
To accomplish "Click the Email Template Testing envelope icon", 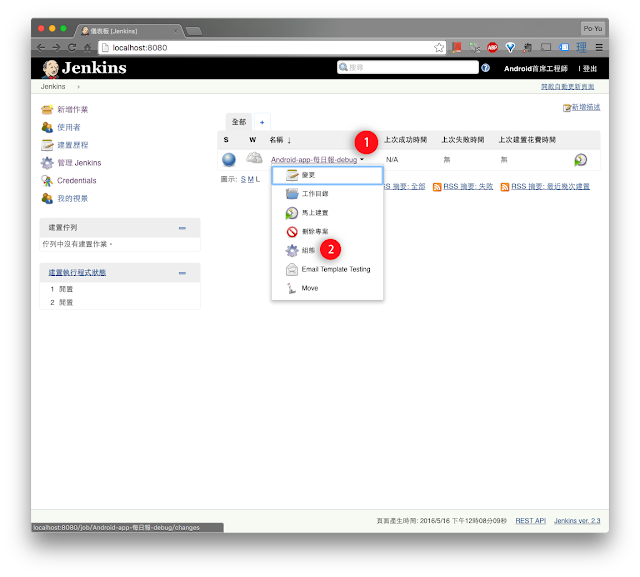I will coord(292,269).
